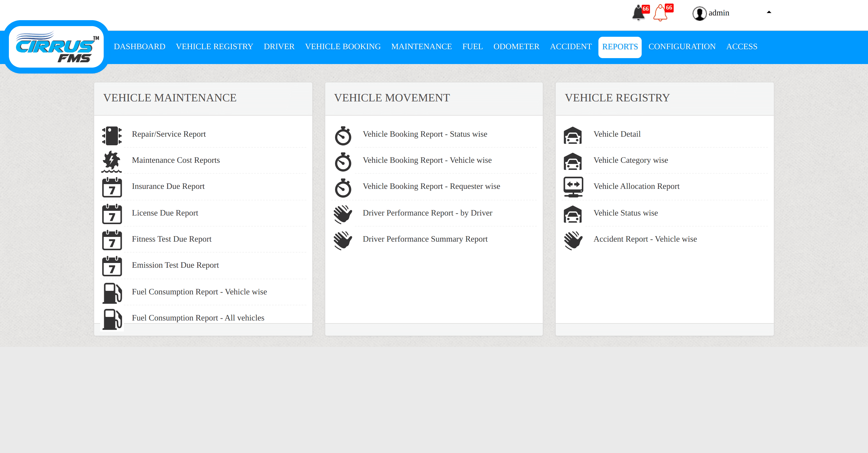Open the Access menu
868x453 pixels.
[742, 47]
